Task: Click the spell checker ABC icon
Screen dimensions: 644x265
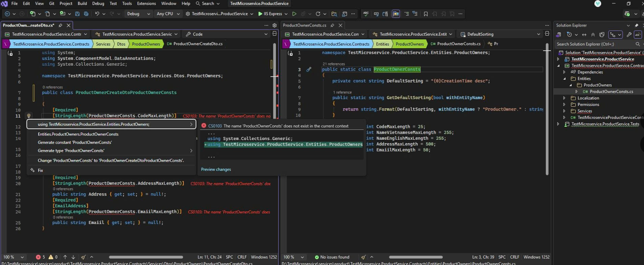Action: (366, 14)
